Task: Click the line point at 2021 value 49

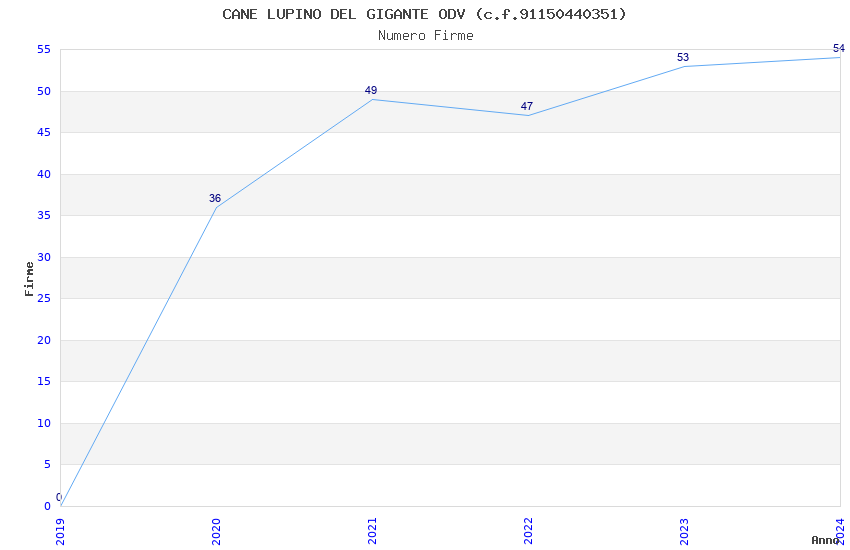Action: pos(372,99)
